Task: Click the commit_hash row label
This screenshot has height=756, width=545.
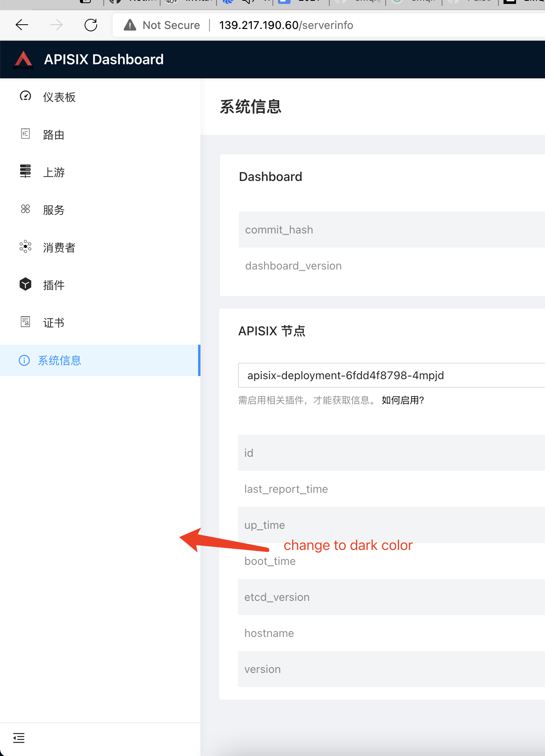Action: point(279,230)
